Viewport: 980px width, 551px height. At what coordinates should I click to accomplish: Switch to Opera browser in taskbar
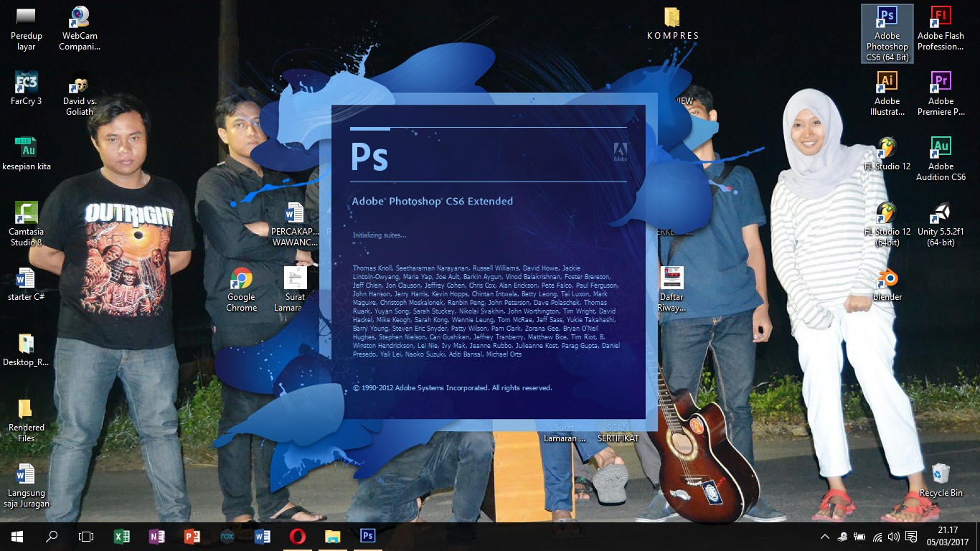click(297, 536)
